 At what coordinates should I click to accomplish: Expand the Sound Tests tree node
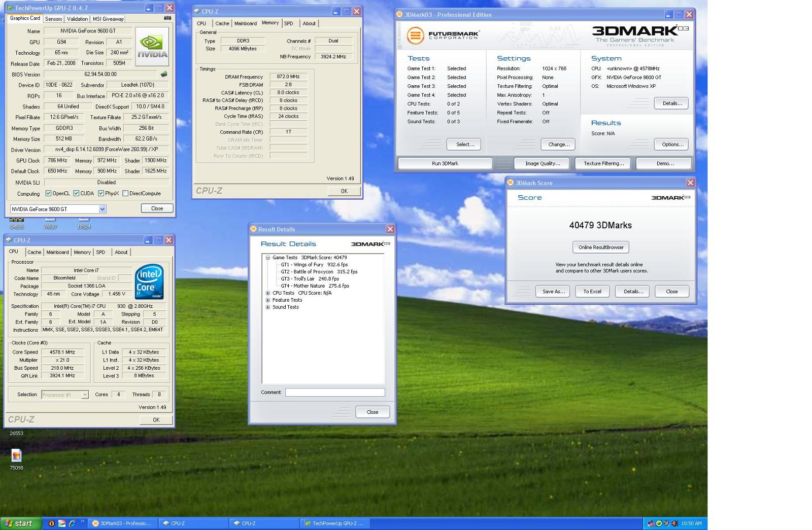tap(268, 307)
